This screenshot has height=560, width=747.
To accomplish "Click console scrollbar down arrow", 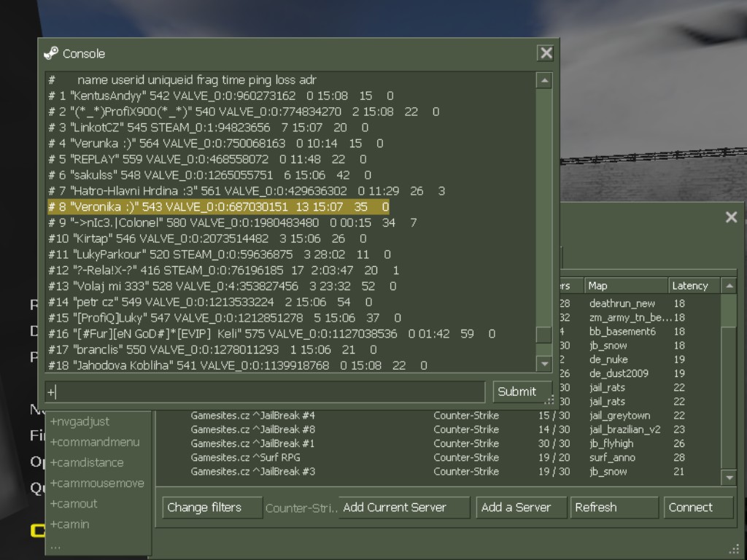I will pyautogui.click(x=544, y=365).
